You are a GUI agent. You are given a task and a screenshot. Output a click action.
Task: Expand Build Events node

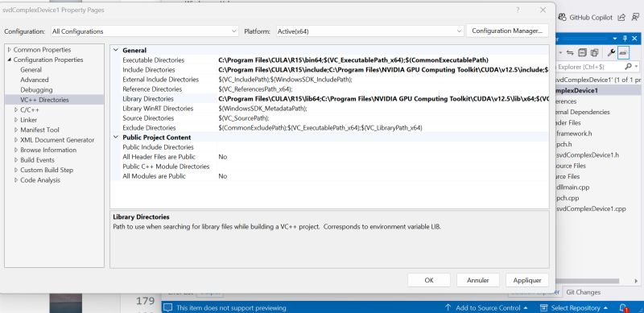16,160
